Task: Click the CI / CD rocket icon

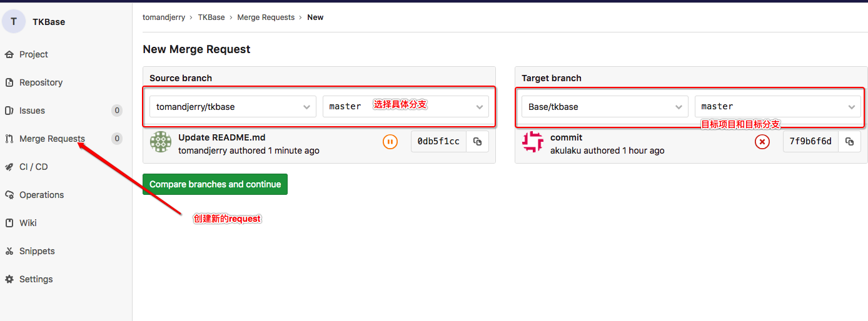Action: tap(9, 167)
